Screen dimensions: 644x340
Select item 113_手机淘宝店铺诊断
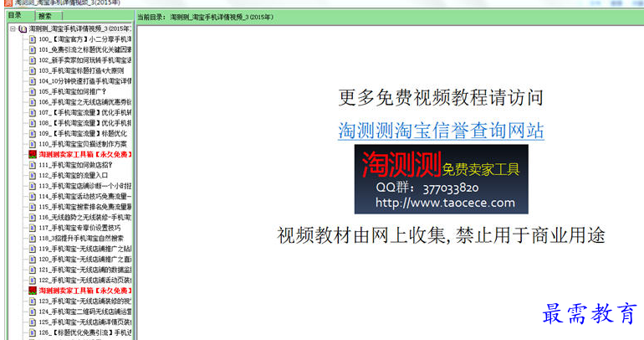(85, 186)
